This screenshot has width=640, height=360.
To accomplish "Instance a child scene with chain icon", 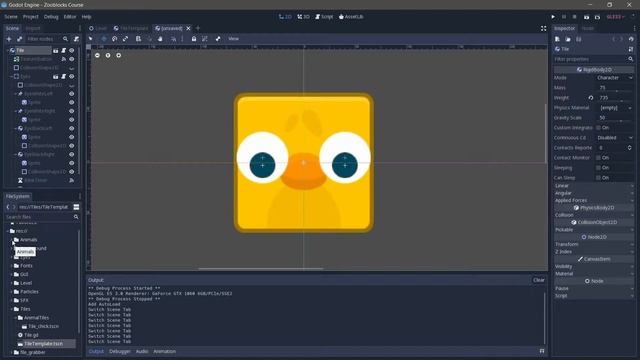I will click(19, 39).
